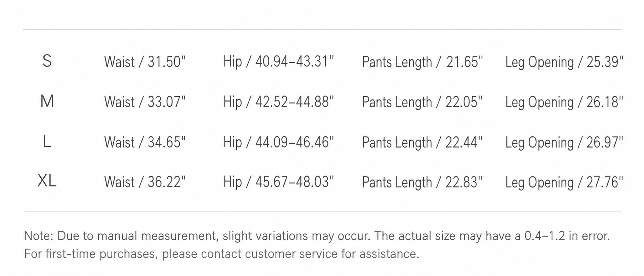Select Waist / 34.65" text
This screenshot has height=276, width=644.
click(145, 142)
